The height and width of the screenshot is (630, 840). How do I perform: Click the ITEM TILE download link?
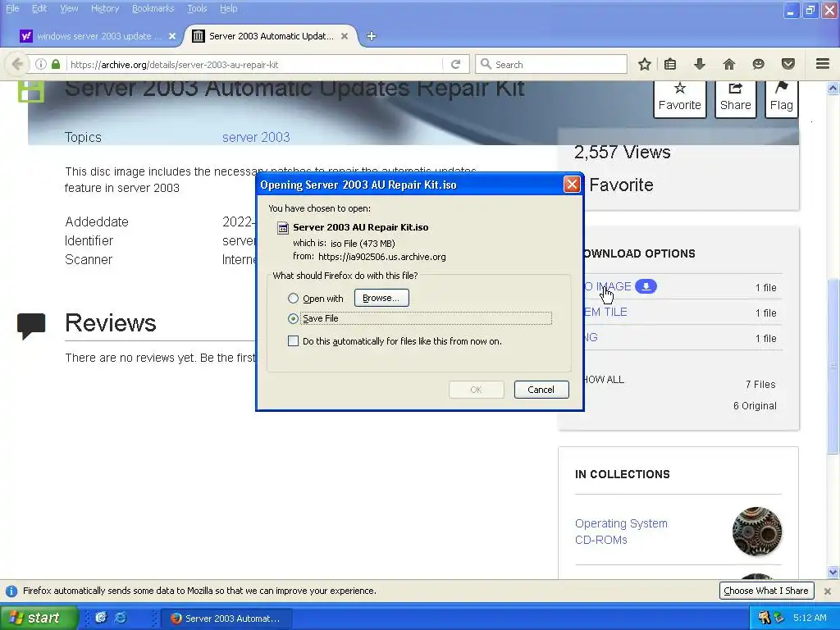[605, 312]
